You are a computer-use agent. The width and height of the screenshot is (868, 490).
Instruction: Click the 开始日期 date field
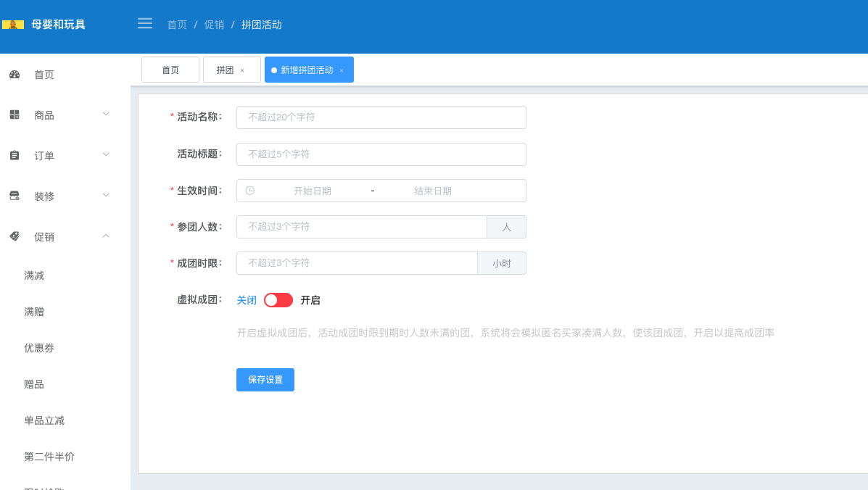313,191
